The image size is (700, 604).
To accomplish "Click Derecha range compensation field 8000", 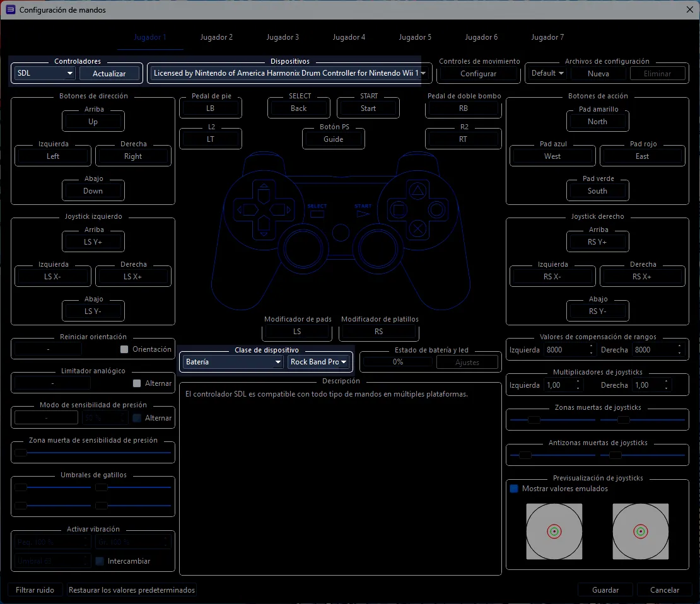I will coord(658,350).
